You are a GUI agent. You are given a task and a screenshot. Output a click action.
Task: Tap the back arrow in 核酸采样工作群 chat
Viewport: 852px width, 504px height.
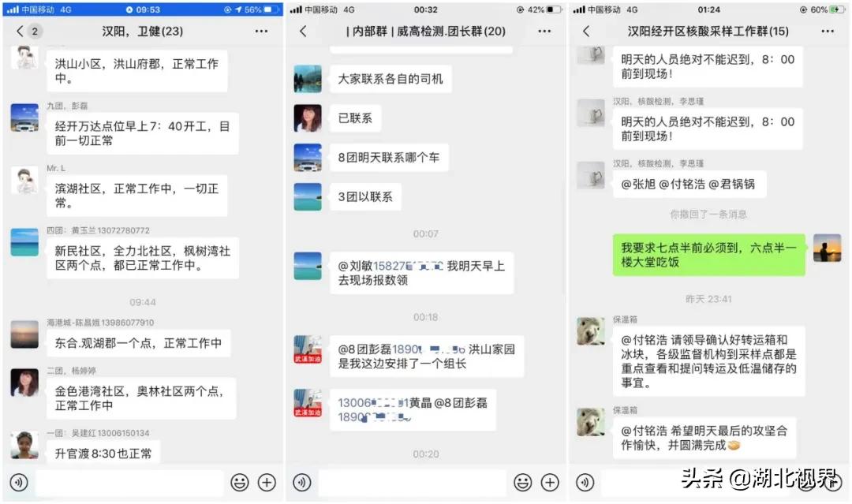(588, 30)
